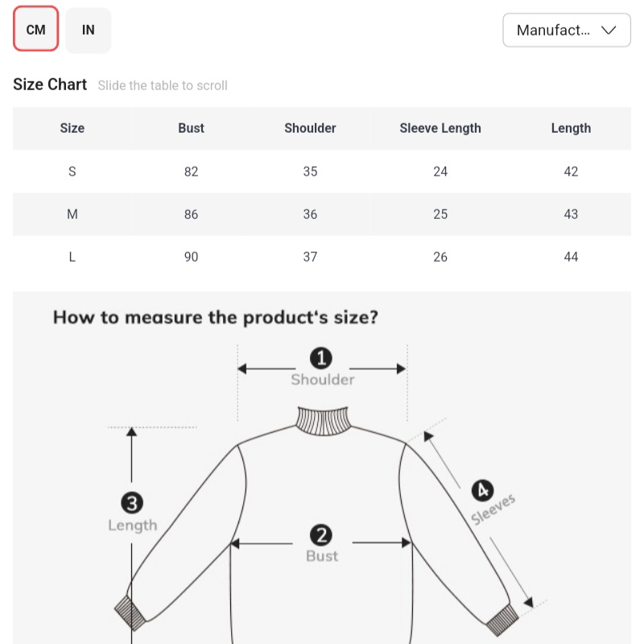This screenshot has height=644, width=644.
Task: Click number 3 Length marker icon
Action: click(132, 504)
